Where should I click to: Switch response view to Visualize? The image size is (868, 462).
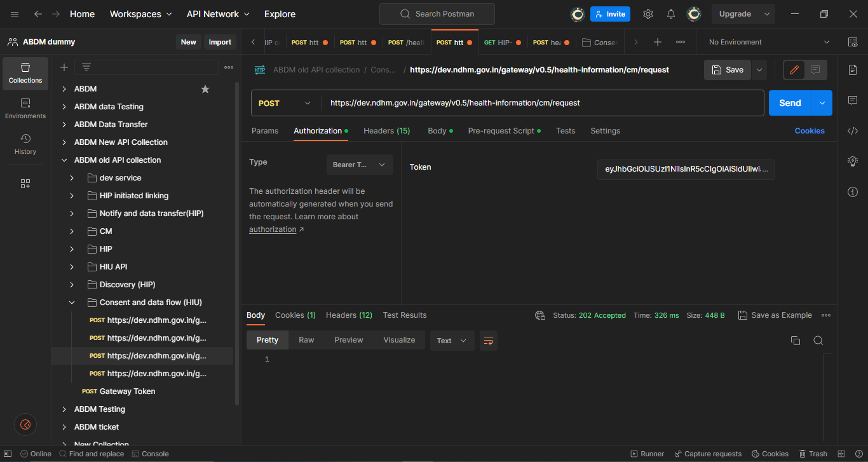(399, 340)
